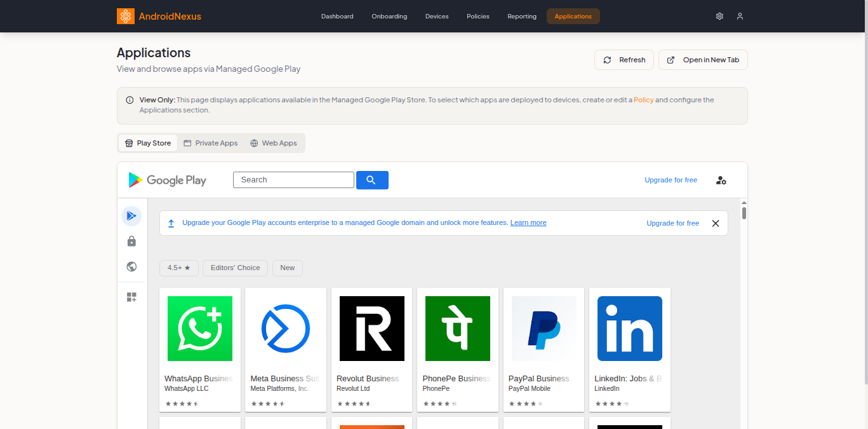Click the upload arrow icon in banner
The width and height of the screenshot is (868, 429).
tap(171, 223)
